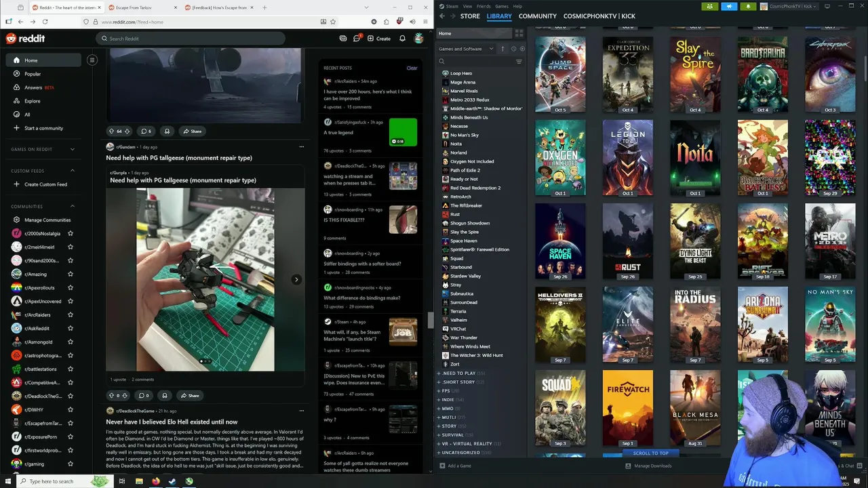Open Task View on the taskbar
The height and width of the screenshot is (488, 868).
(x=121, y=481)
